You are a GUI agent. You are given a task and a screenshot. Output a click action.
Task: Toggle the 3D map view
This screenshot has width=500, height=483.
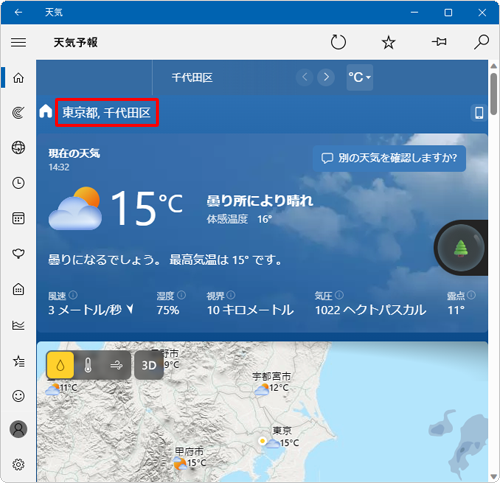149,365
